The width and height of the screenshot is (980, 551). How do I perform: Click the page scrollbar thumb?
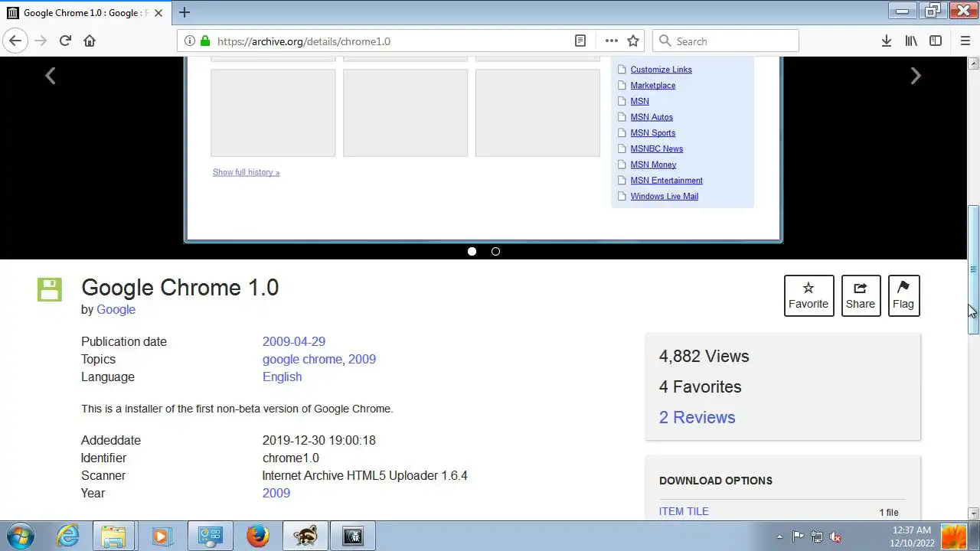click(973, 269)
